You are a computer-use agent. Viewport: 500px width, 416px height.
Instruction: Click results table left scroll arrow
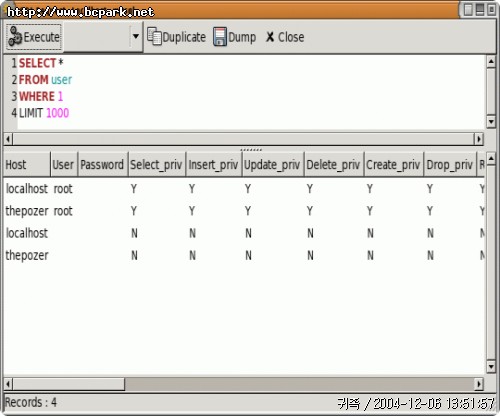[x=8, y=384]
